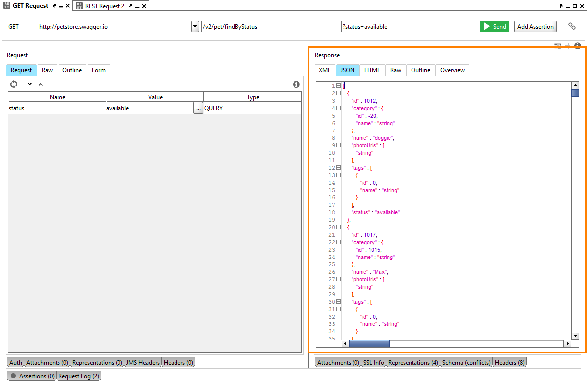Switch to the response XML tab
The height and width of the screenshot is (387, 588).
tap(325, 70)
